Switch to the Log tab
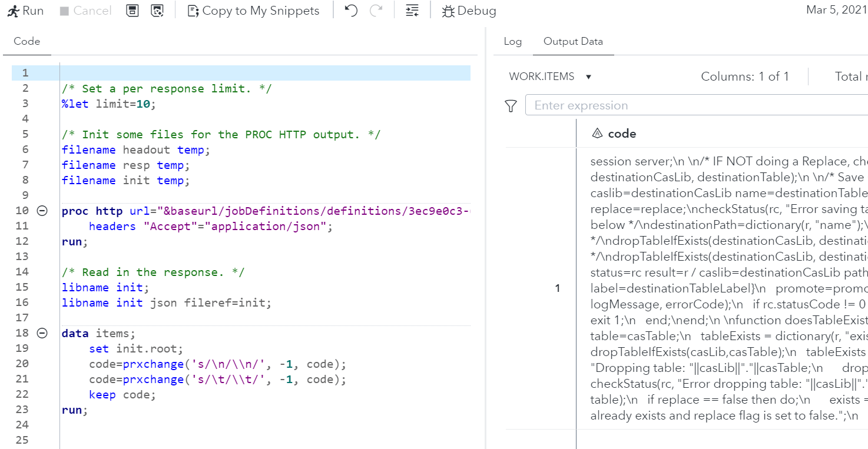 [512, 41]
